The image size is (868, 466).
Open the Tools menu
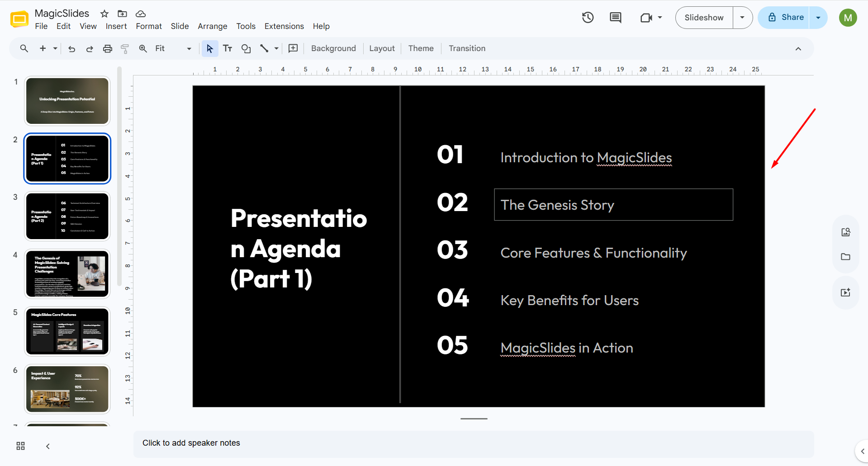(246, 26)
